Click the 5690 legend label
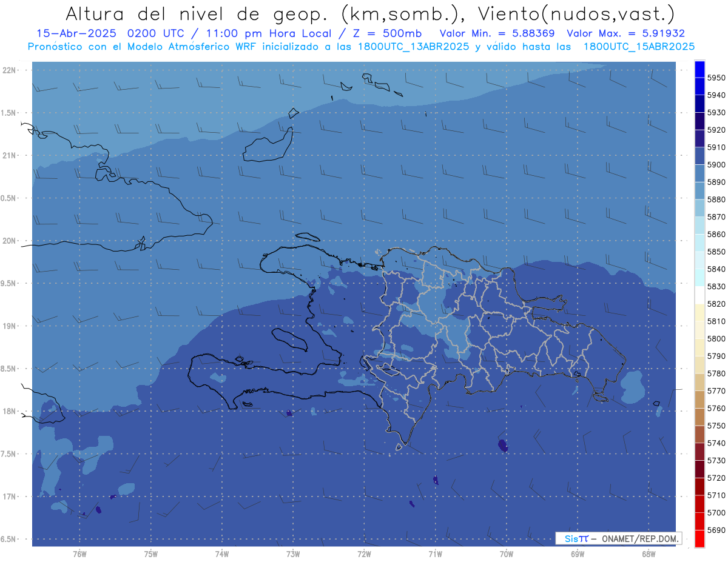Image resolution: width=728 pixels, height=562 pixels. point(716,529)
